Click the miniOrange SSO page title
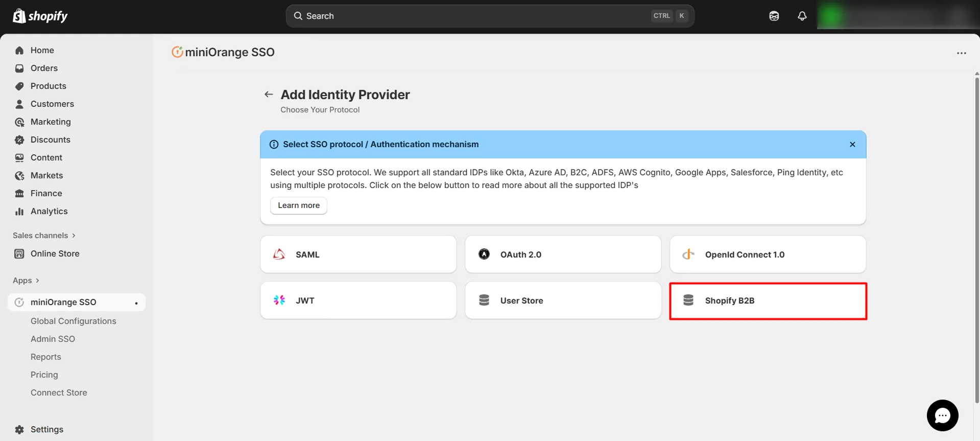The image size is (980, 441). click(x=230, y=52)
